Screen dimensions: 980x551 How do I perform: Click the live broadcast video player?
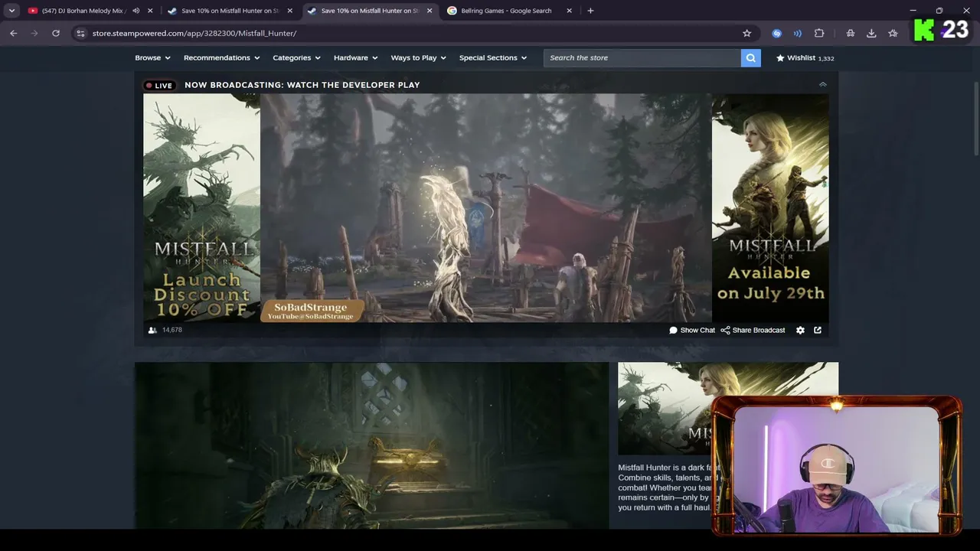[486, 207]
